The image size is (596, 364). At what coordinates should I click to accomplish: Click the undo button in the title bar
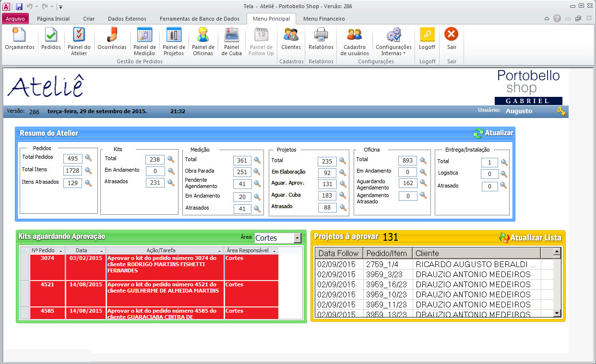pyautogui.click(x=29, y=7)
